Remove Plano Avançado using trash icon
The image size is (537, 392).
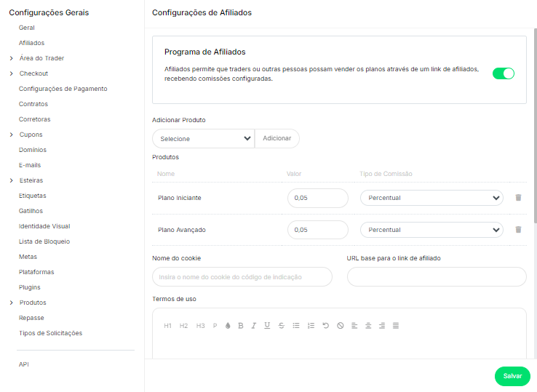coord(518,230)
